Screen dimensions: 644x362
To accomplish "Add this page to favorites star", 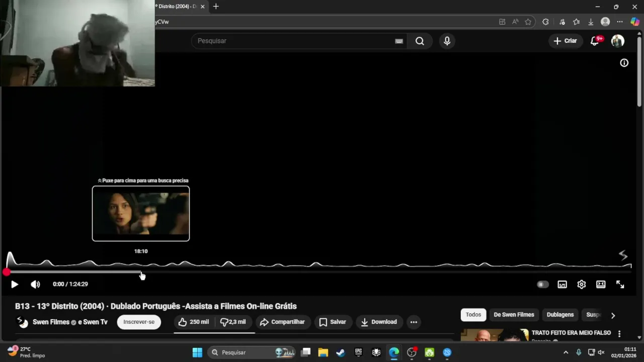I will tap(528, 22).
